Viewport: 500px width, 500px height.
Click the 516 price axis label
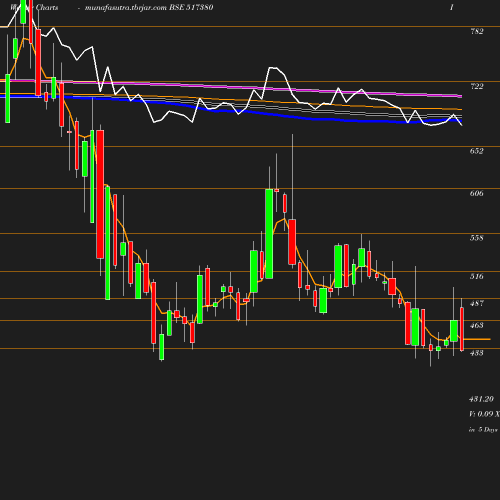pyautogui.click(x=476, y=276)
